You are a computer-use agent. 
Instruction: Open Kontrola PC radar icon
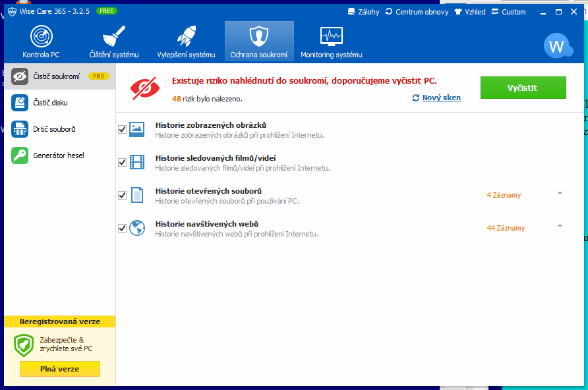click(42, 36)
